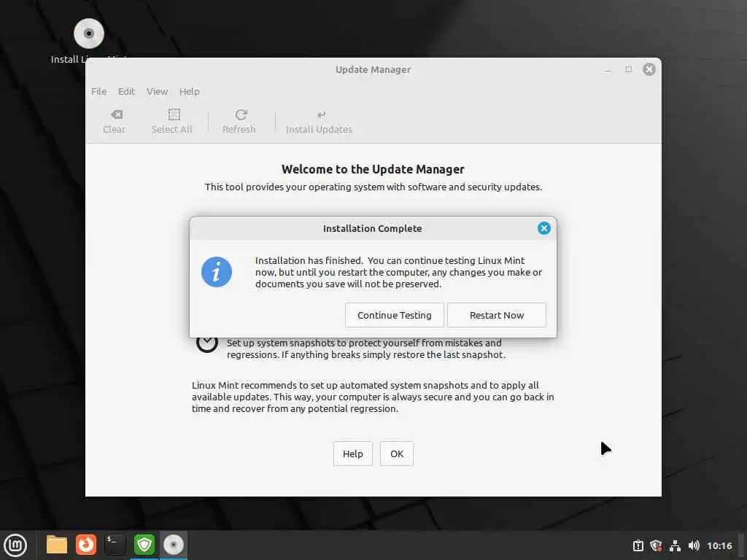Open the Help menu in the menu bar
747x560 pixels.
(x=189, y=91)
